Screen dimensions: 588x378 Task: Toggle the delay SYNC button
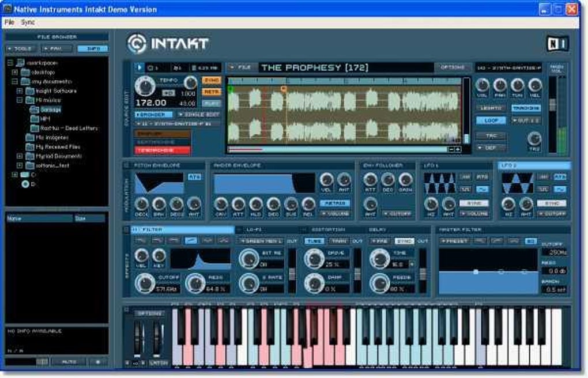click(404, 241)
